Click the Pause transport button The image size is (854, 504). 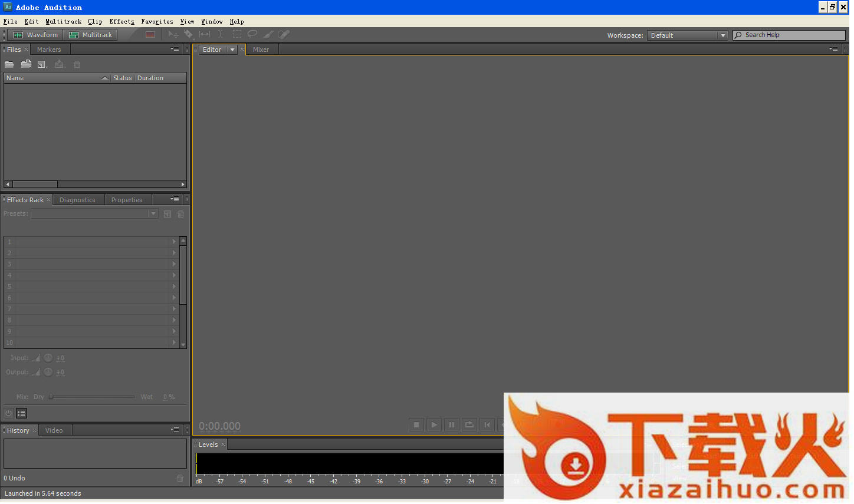tap(452, 424)
